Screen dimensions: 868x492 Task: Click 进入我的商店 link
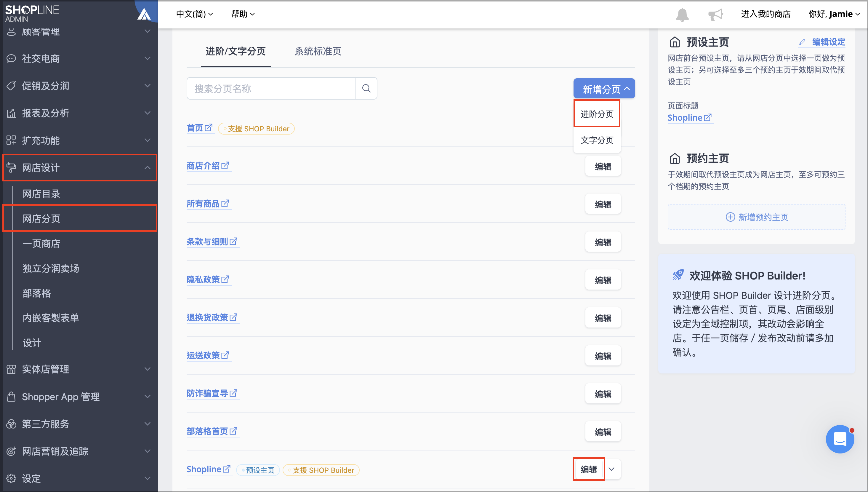[766, 14]
